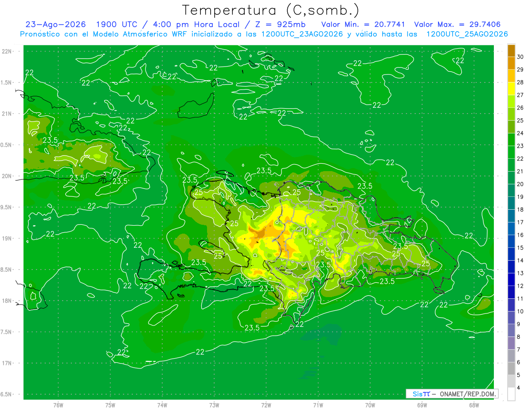This screenshot has width=532, height=411.
Task: Pick the gray swatch between 5 and 6
Action: pos(511,368)
